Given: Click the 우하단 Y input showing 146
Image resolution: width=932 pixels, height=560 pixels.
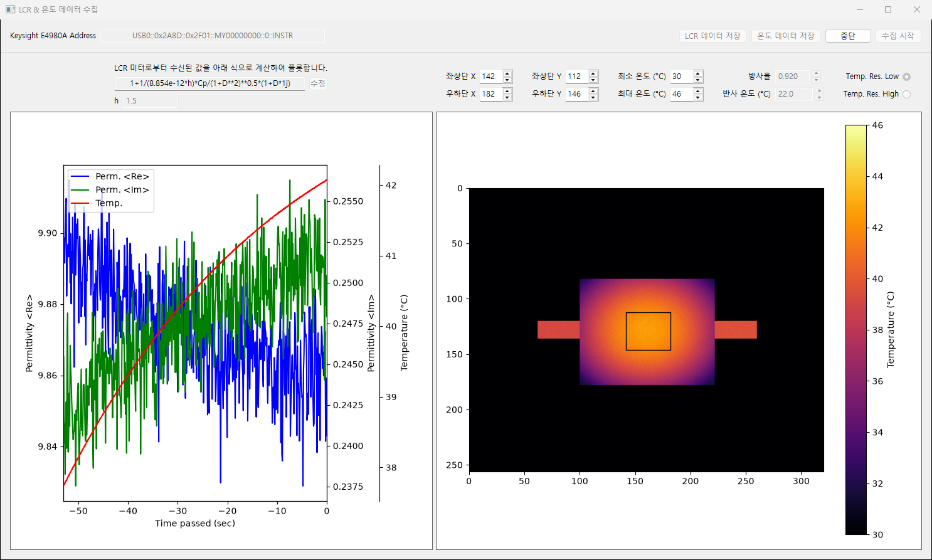Looking at the screenshot, I should [x=577, y=94].
